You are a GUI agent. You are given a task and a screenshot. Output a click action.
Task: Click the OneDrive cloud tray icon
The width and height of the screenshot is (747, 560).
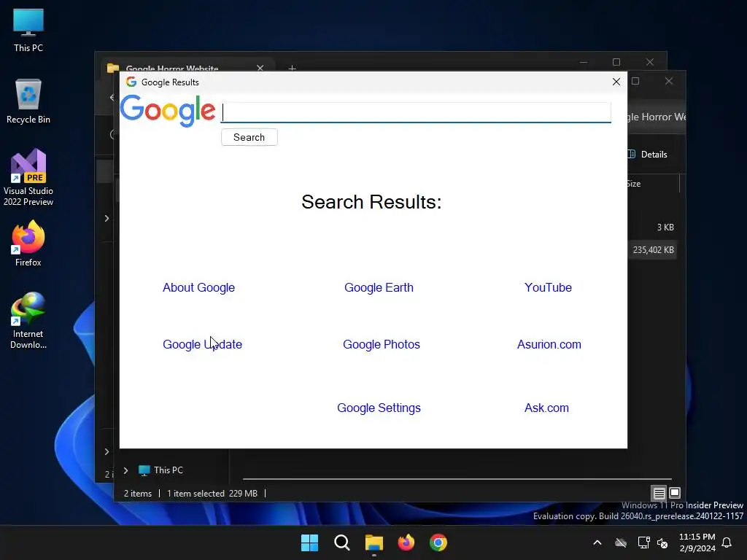(x=621, y=542)
